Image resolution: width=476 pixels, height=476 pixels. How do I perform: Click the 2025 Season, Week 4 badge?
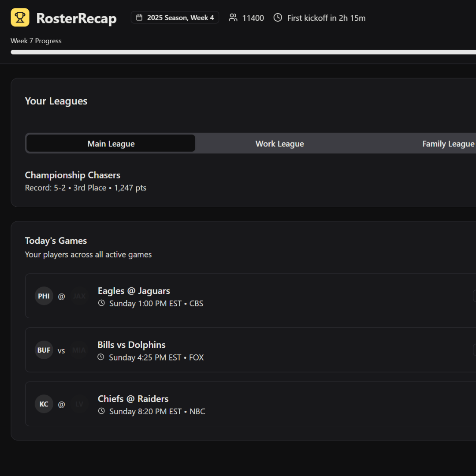point(175,18)
